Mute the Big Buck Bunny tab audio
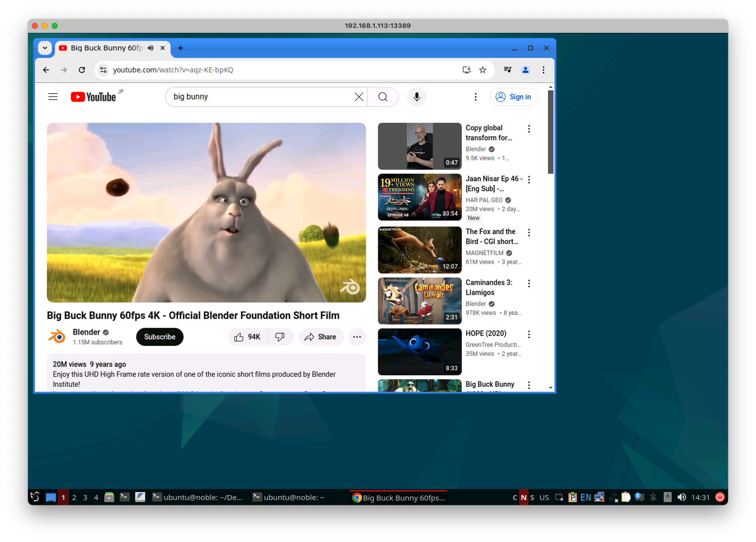 pyautogui.click(x=151, y=48)
